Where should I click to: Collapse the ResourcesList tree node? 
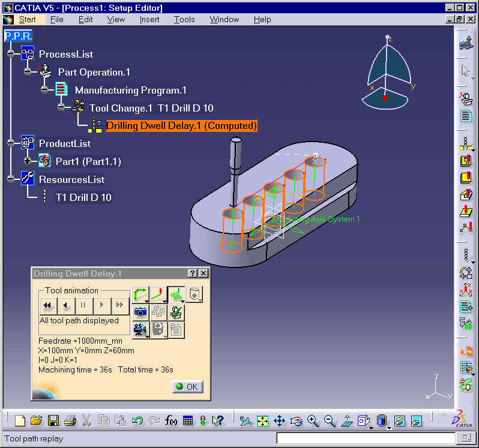click(11, 179)
